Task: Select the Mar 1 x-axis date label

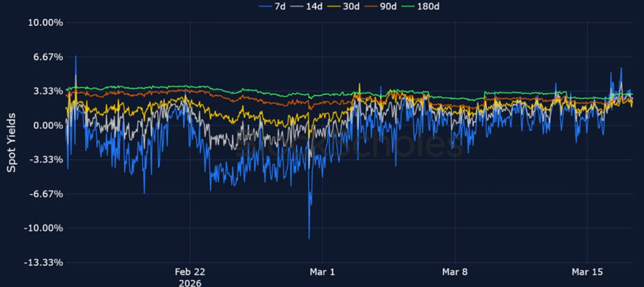Action: click(x=322, y=272)
